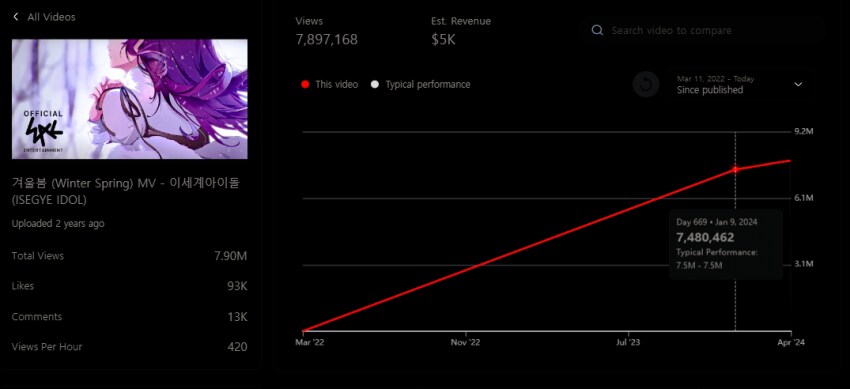Image resolution: width=850 pixels, height=389 pixels.
Task: Toggle Typical performance series in legend
Action: tap(421, 85)
